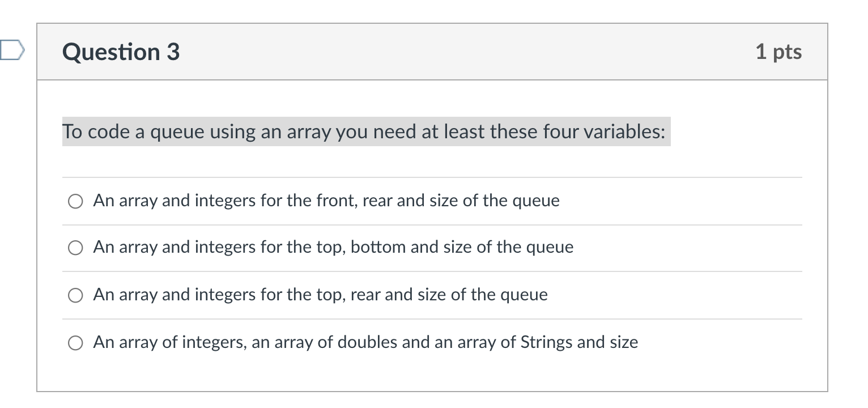Screen dimensions: 868x408
Task: Choose the top, bottom and size radio option
Action: coord(76,248)
